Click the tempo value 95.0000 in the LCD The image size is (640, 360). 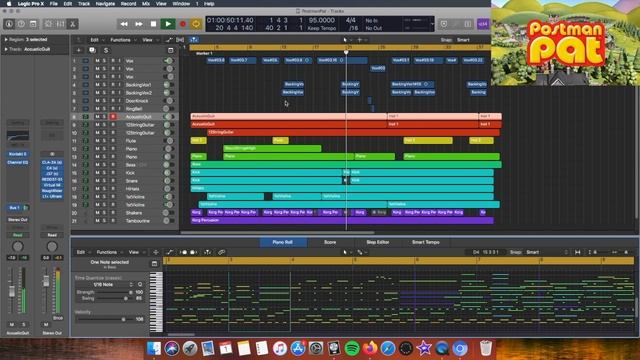(x=322, y=20)
